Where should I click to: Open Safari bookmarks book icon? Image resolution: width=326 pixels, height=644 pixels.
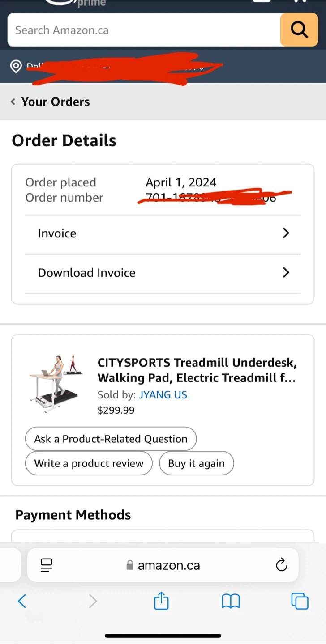[x=231, y=601]
